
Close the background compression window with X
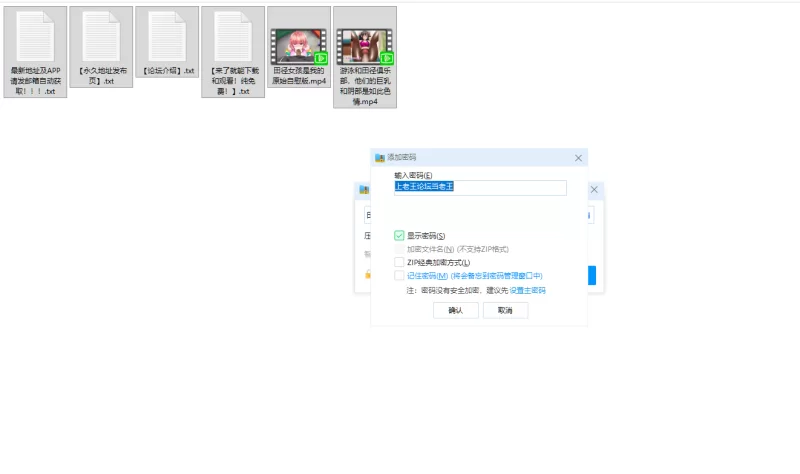(x=594, y=189)
